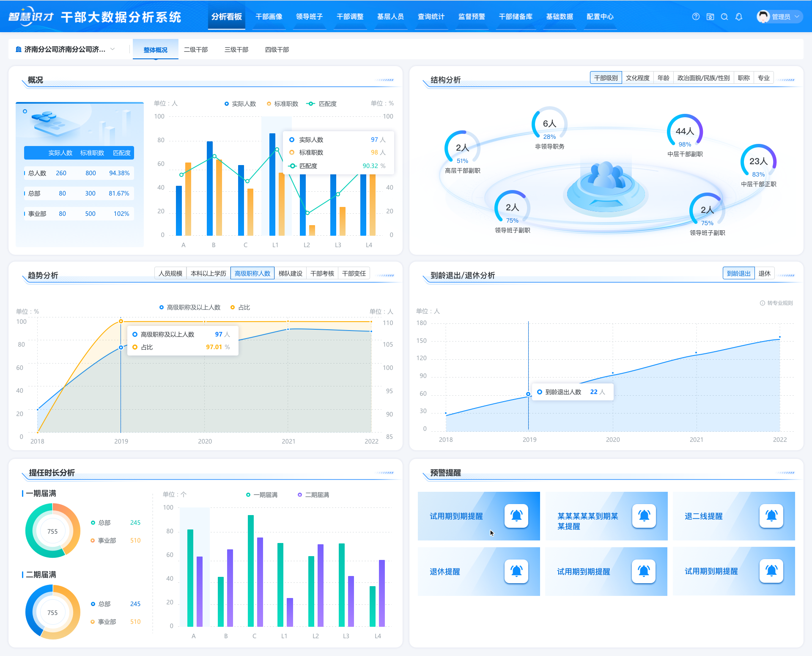Click the search magnifier icon in header
The image size is (812, 656).
[724, 17]
